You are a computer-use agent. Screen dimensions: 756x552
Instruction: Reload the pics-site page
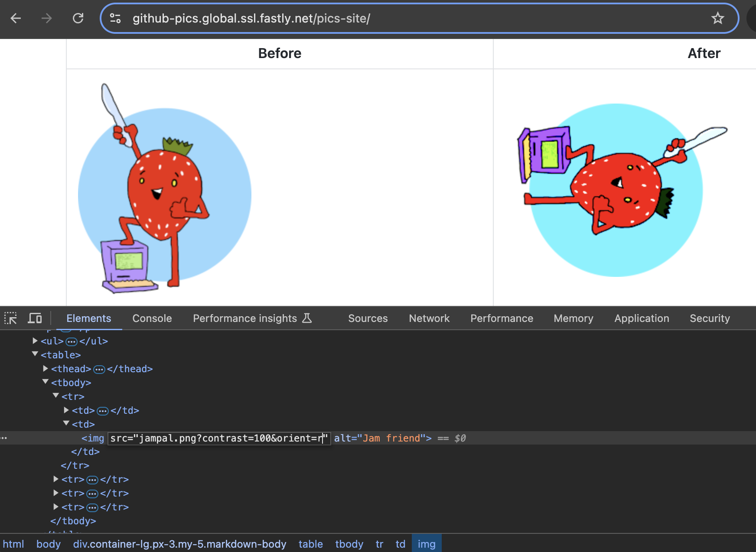coord(78,18)
